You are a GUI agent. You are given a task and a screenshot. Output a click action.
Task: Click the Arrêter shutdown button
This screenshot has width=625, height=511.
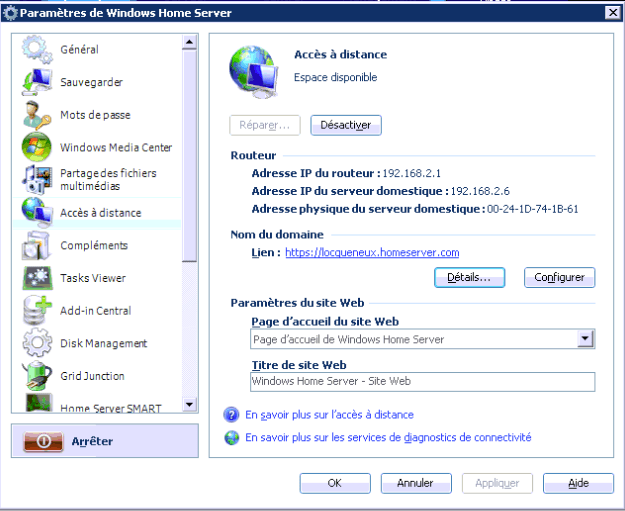(x=105, y=441)
